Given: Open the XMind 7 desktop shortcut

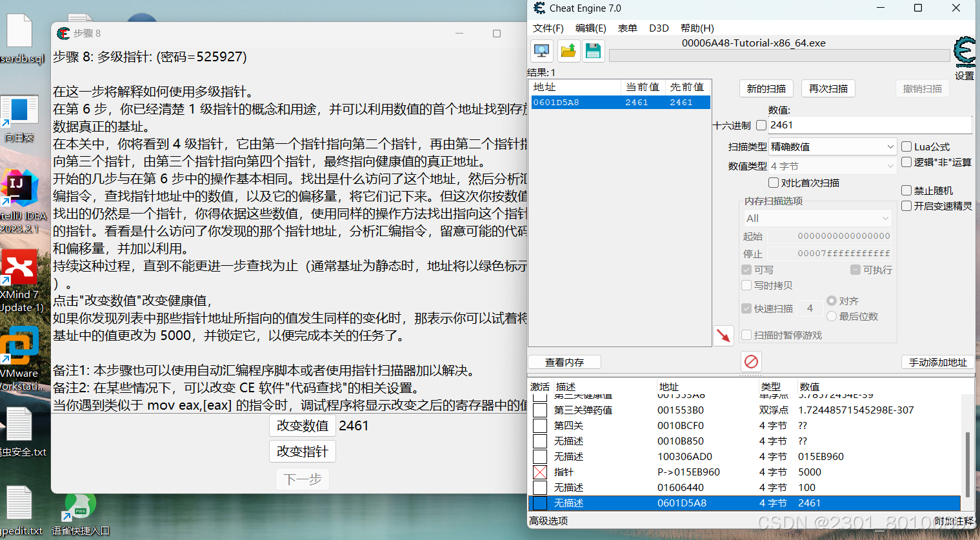Looking at the screenshot, I should [x=20, y=281].
